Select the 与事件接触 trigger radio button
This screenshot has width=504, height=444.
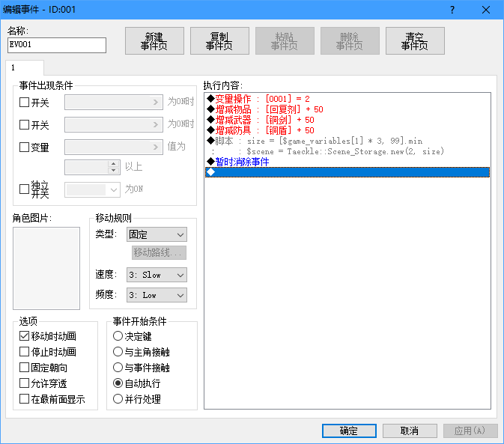tap(118, 368)
